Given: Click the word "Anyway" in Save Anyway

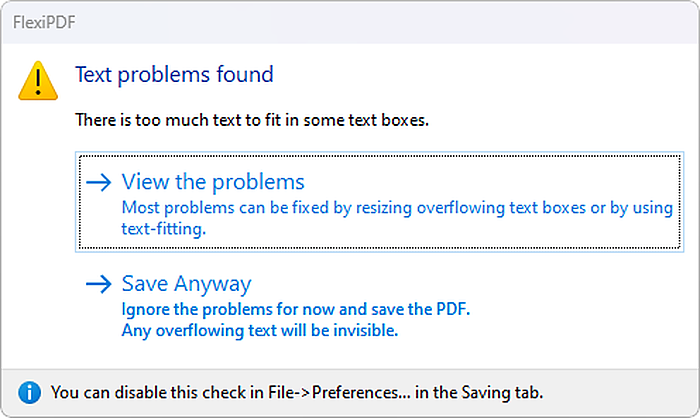Looking at the screenshot, I should tap(212, 284).
